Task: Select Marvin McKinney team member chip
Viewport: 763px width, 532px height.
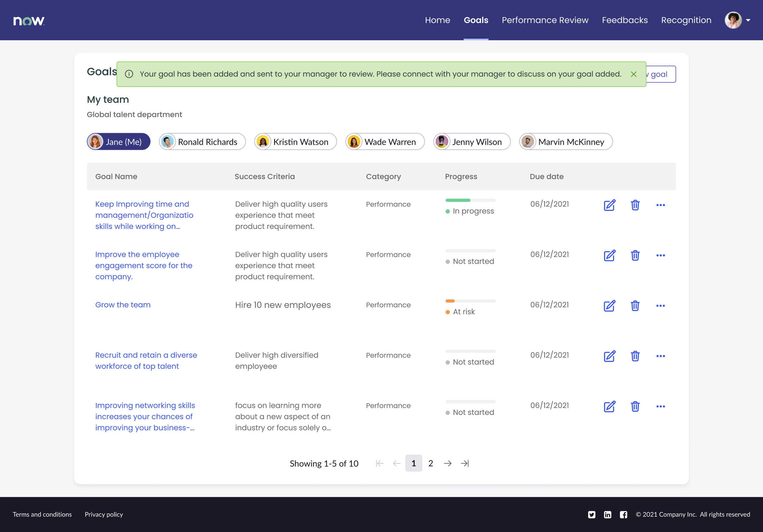Action: [566, 142]
